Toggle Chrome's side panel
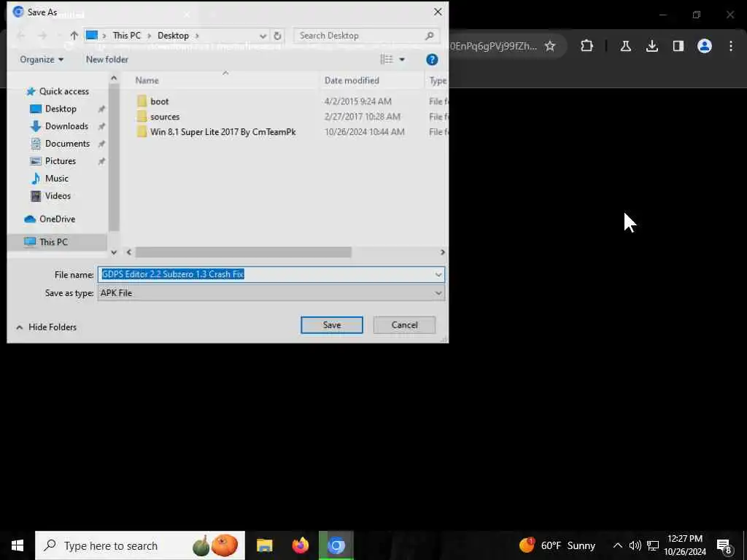 pyautogui.click(x=678, y=46)
